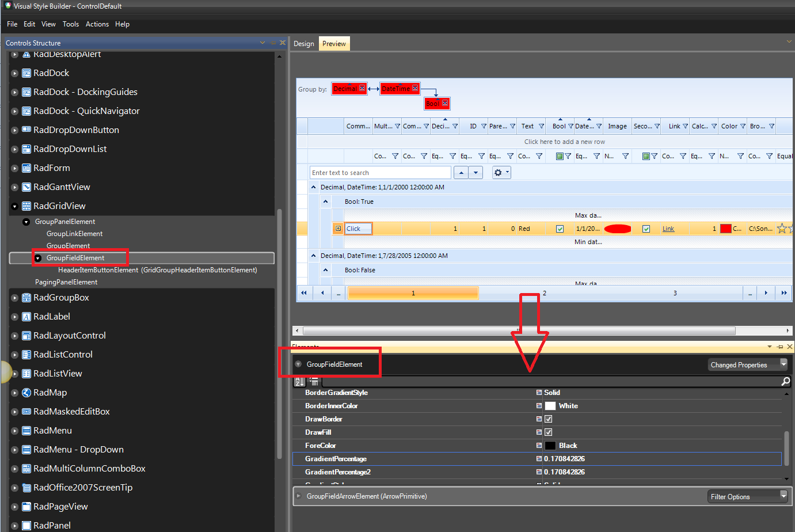Expand the RadMenu - DropDown node
Screen dimensions: 795x532
click(x=15, y=450)
